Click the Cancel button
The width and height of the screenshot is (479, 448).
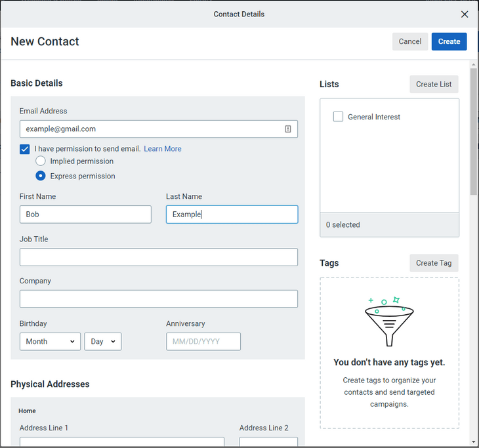[x=409, y=41]
